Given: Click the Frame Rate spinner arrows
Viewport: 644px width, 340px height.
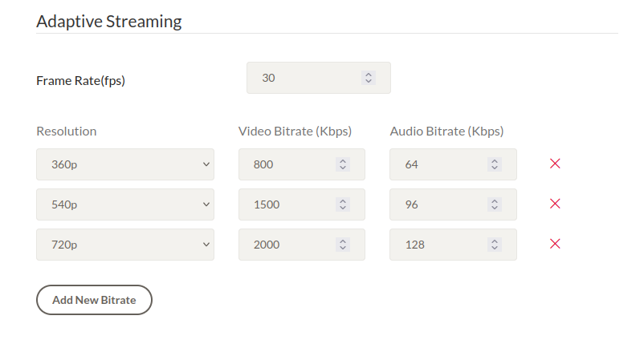Looking at the screenshot, I should tap(369, 78).
